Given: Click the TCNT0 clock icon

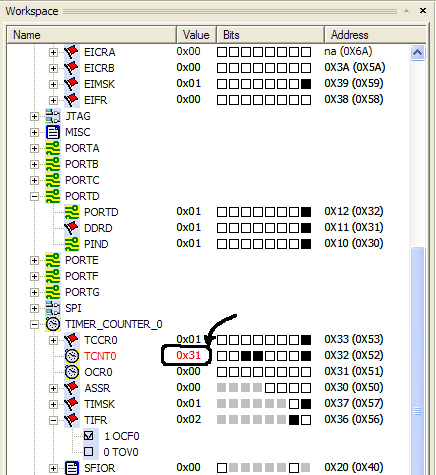Looking at the screenshot, I should click(x=72, y=356).
